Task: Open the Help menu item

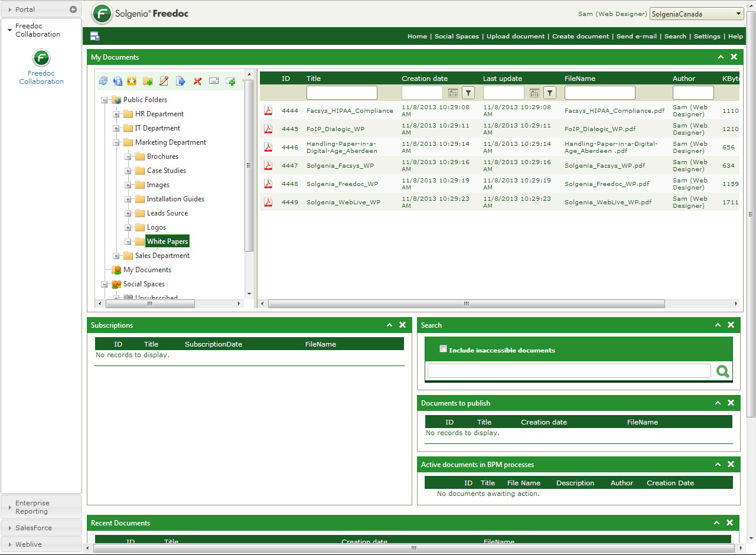Action: tap(735, 36)
